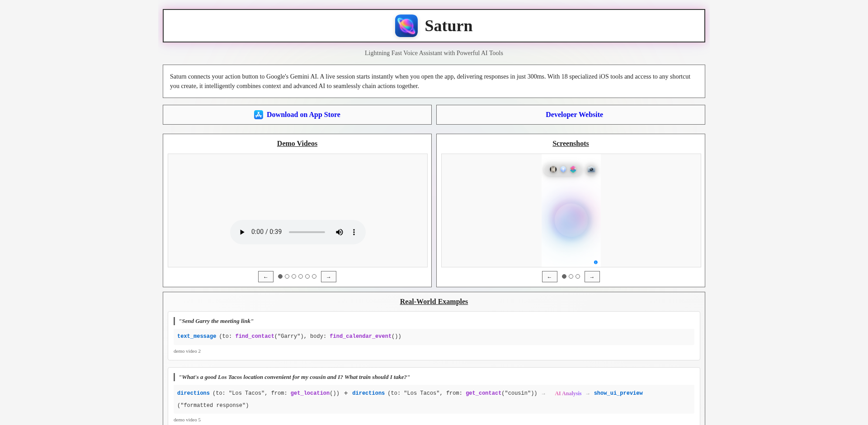Click the glowing orb in the screenshot
This screenshot has width=868, height=425.
click(571, 220)
